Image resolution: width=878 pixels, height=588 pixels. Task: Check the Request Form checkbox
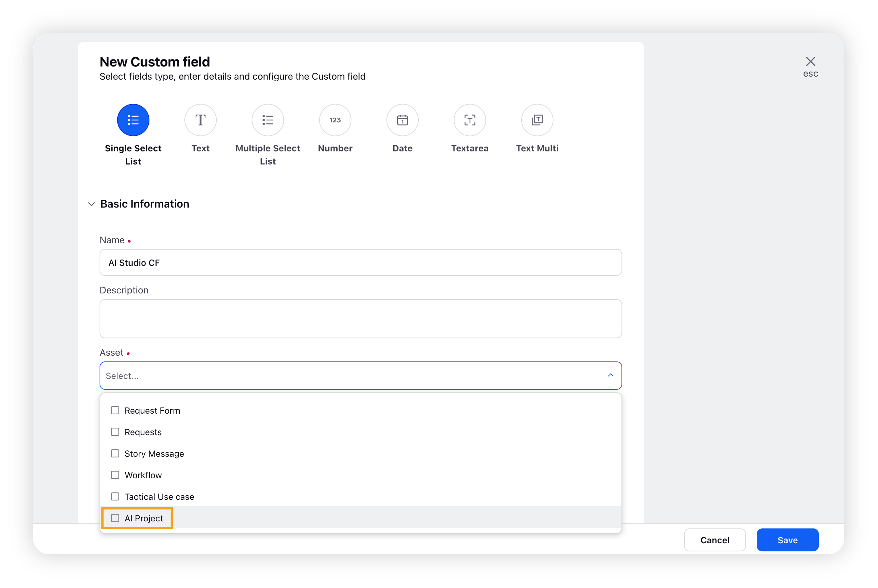click(115, 410)
